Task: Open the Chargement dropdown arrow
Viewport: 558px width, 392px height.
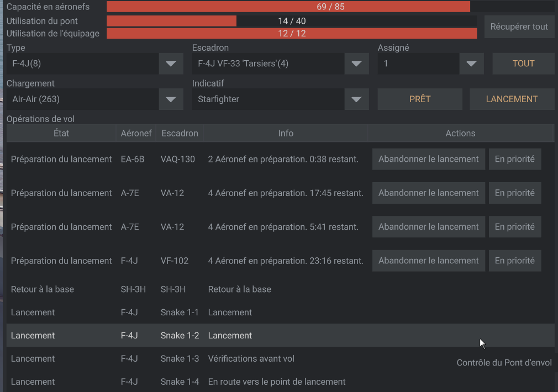Action: click(x=171, y=99)
